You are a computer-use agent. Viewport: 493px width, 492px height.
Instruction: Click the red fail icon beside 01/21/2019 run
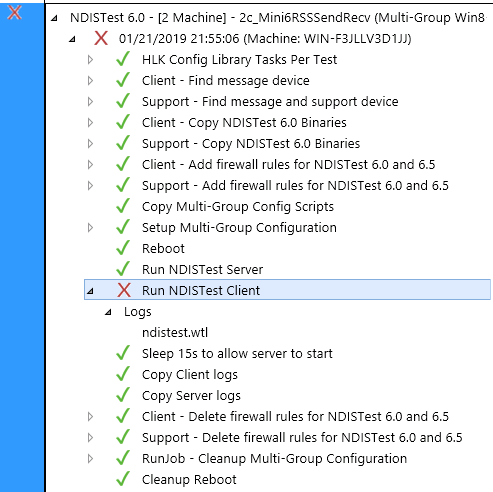pyautogui.click(x=101, y=38)
